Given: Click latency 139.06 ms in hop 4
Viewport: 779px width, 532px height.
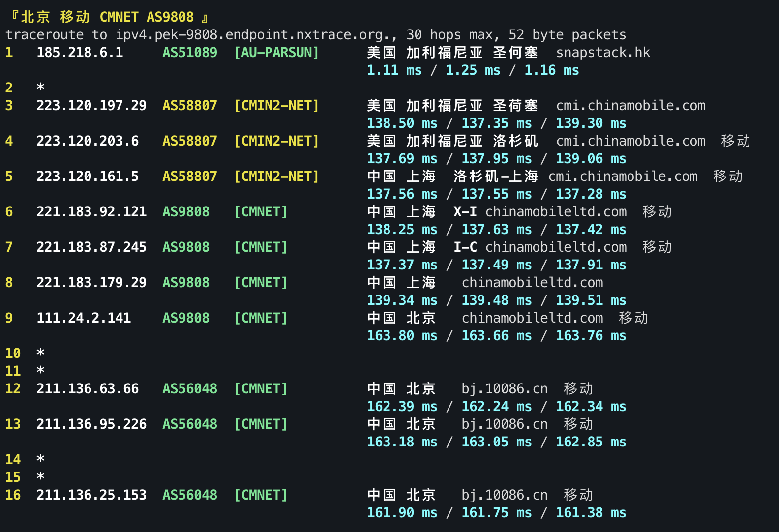Looking at the screenshot, I should pyautogui.click(x=591, y=159).
